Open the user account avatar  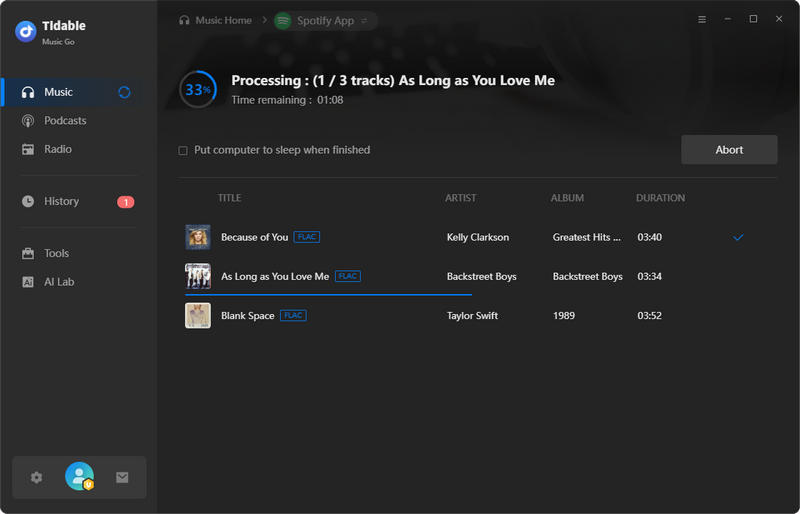[80, 476]
